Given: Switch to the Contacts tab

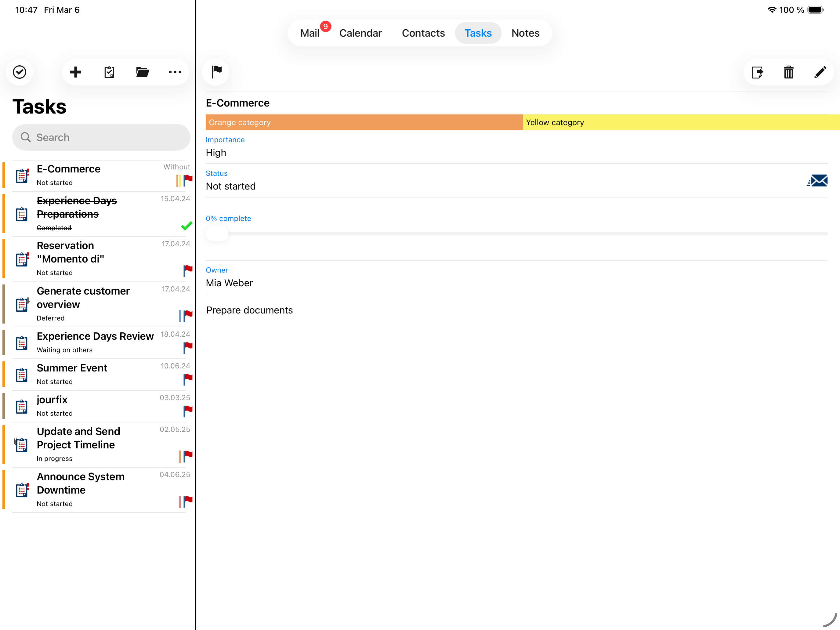Looking at the screenshot, I should (423, 33).
